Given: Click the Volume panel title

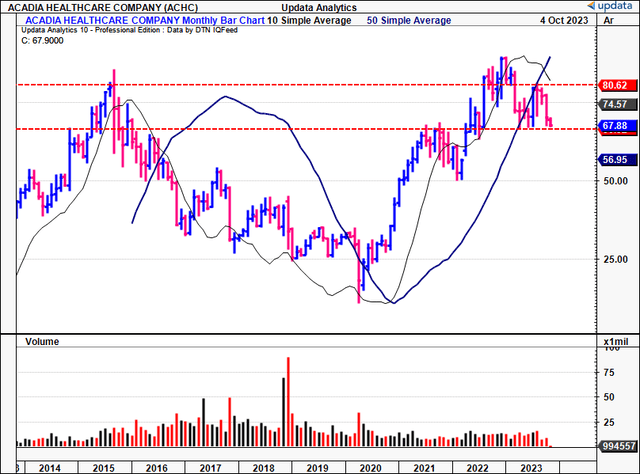Looking at the screenshot, I should (42, 342).
